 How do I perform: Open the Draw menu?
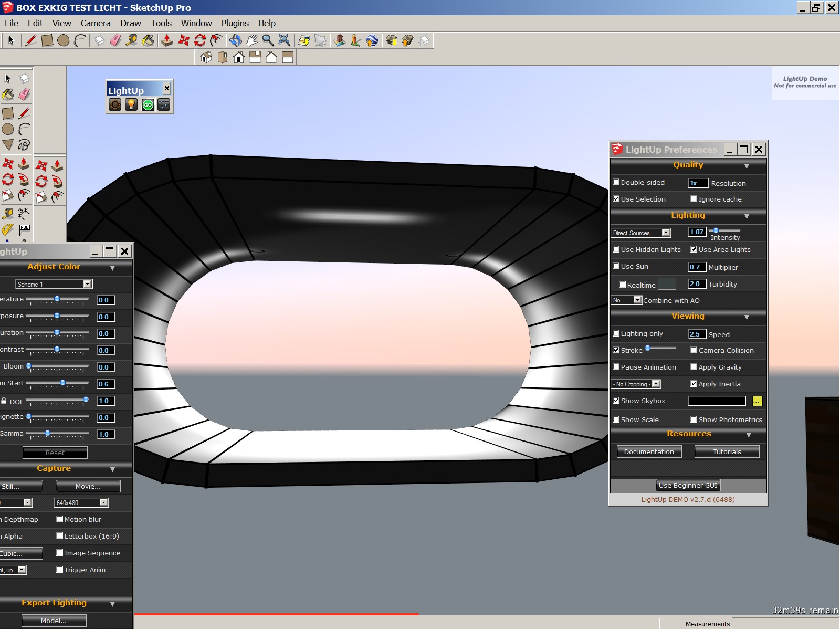click(x=130, y=23)
